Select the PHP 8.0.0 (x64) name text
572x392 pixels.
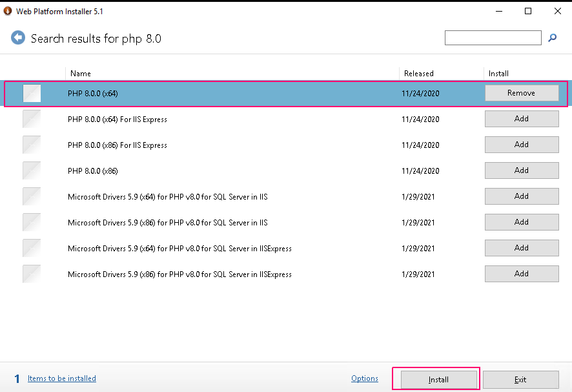(93, 94)
